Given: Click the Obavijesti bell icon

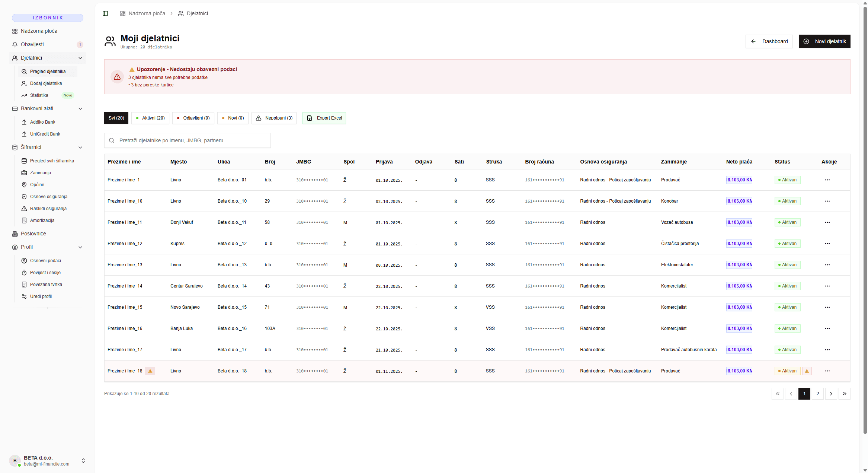Looking at the screenshot, I should coord(15,45).
